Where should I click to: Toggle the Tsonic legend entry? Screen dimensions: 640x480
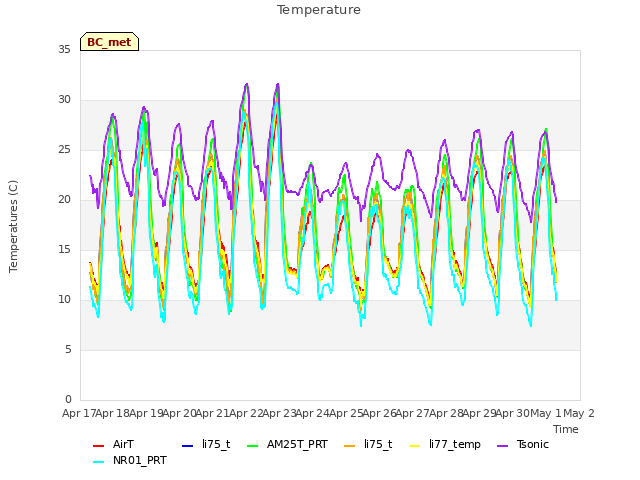pos(523,444)
